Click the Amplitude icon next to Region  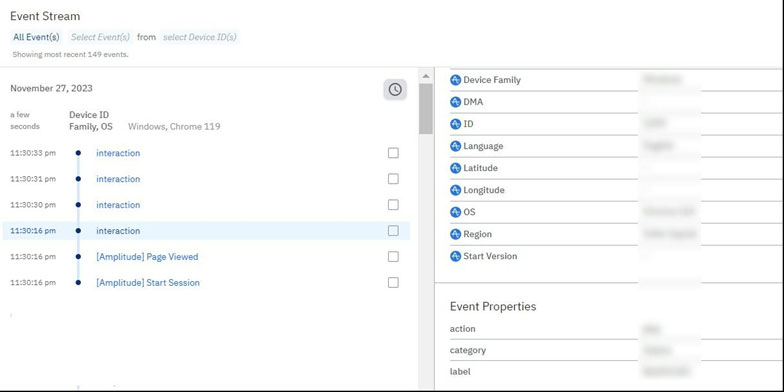point(455,234)
